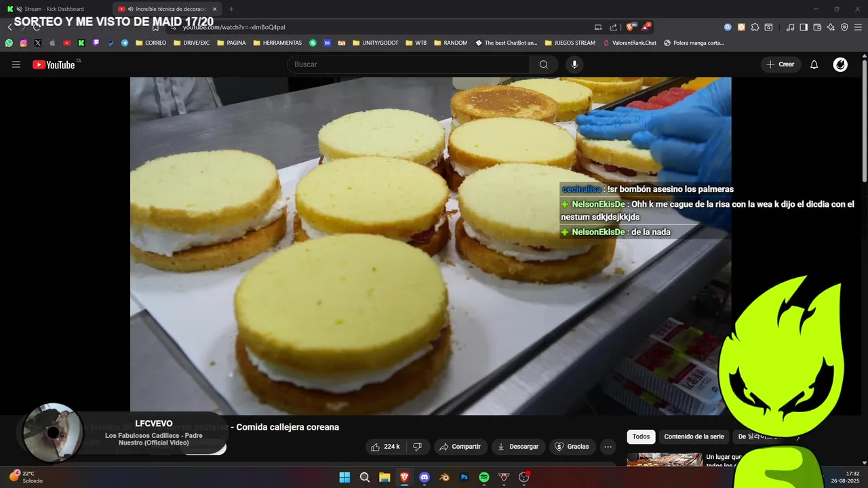Open Discord from taskbar
The width and height of the screenshot is (868, 488).
(425, 477)
